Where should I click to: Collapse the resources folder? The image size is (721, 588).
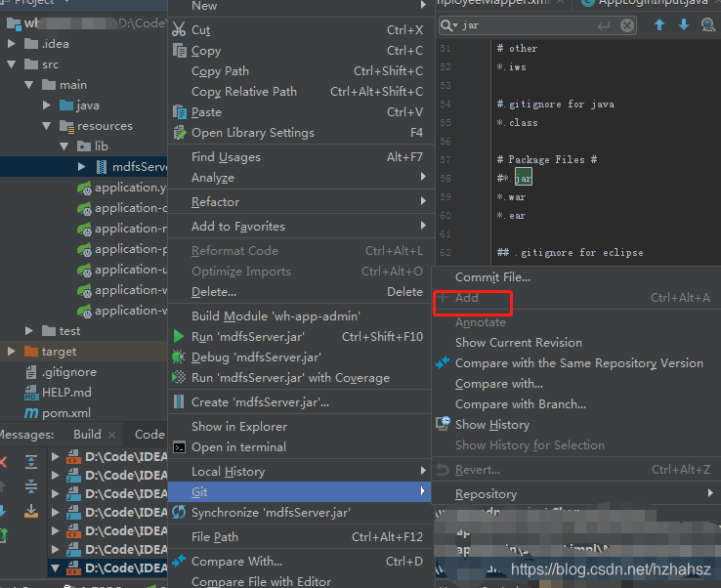(x=47, y=125)
